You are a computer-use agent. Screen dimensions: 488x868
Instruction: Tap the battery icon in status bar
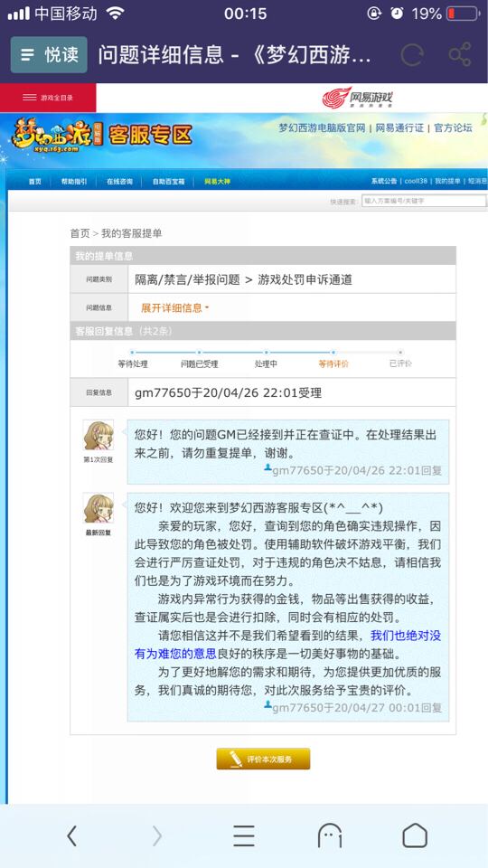pos(463,14)
